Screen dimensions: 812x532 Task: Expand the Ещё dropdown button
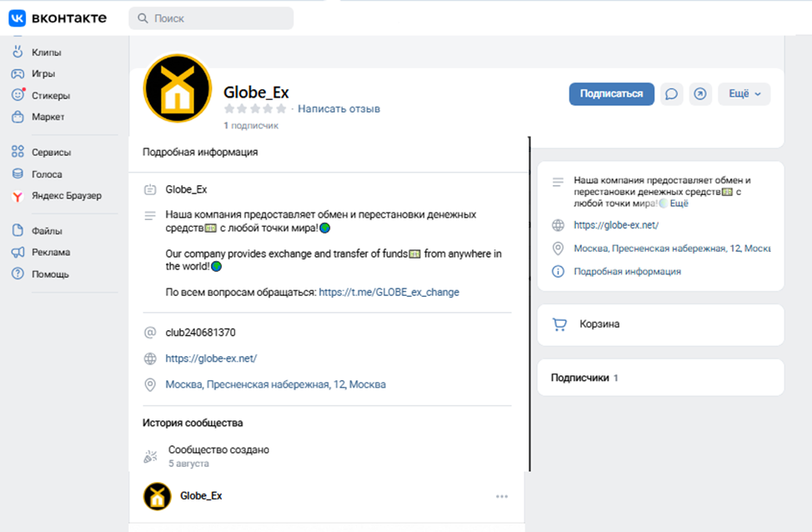pyautogui.click(x=744, y=93)
